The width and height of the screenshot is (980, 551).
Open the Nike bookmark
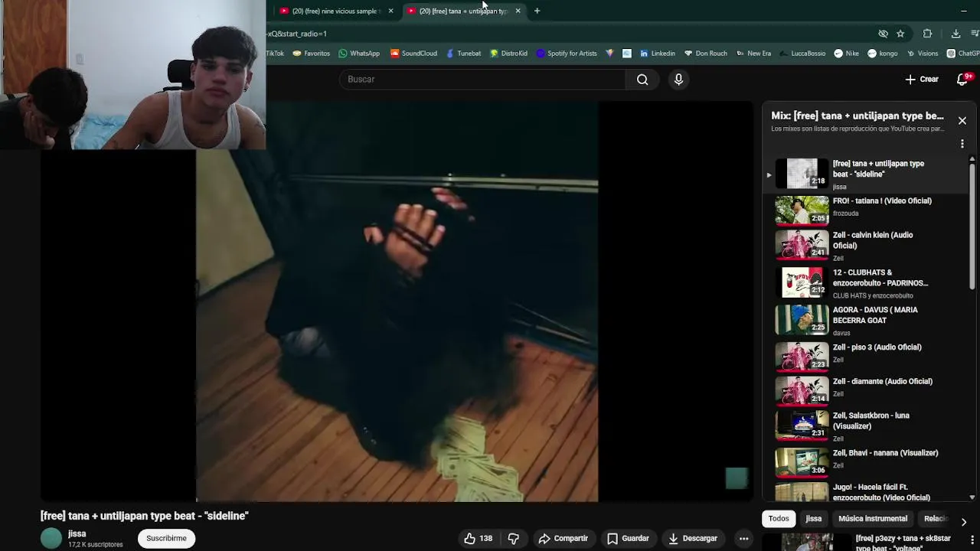coord(846,54)
